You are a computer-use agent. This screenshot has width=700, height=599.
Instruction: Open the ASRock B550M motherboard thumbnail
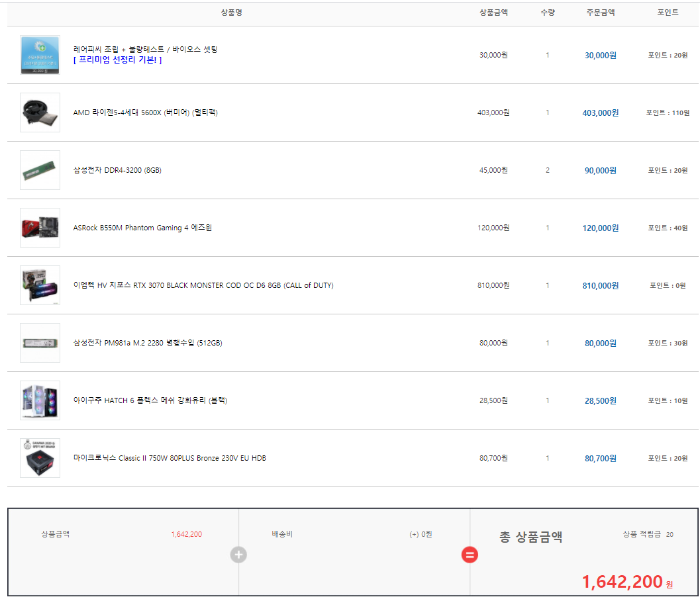[x=40, y=228]
